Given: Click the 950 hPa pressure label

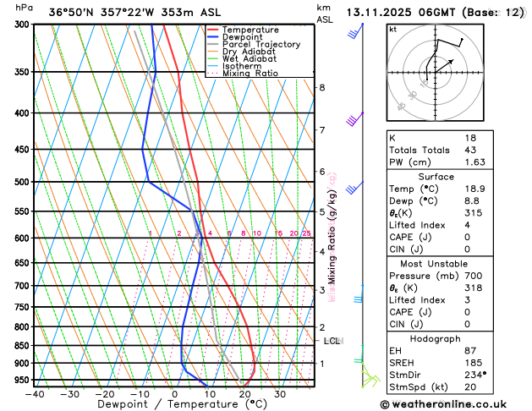Looking at the screenshot, I should pos(24,380).
